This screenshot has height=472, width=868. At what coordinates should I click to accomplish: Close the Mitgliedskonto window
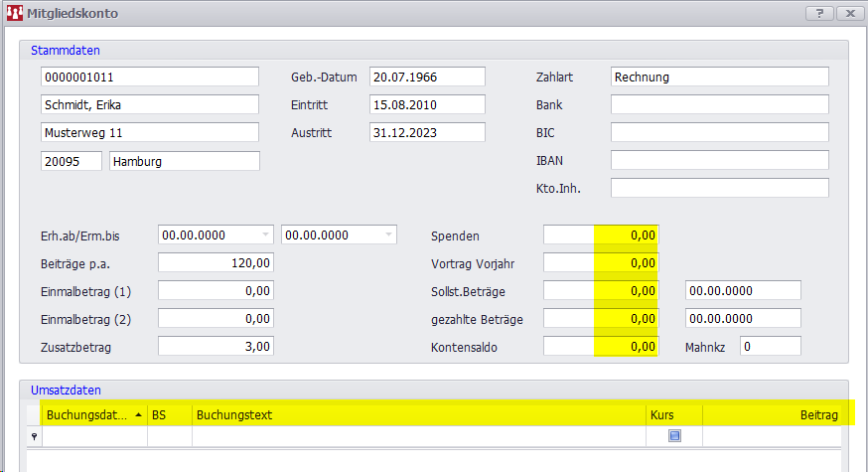(850, 14)
